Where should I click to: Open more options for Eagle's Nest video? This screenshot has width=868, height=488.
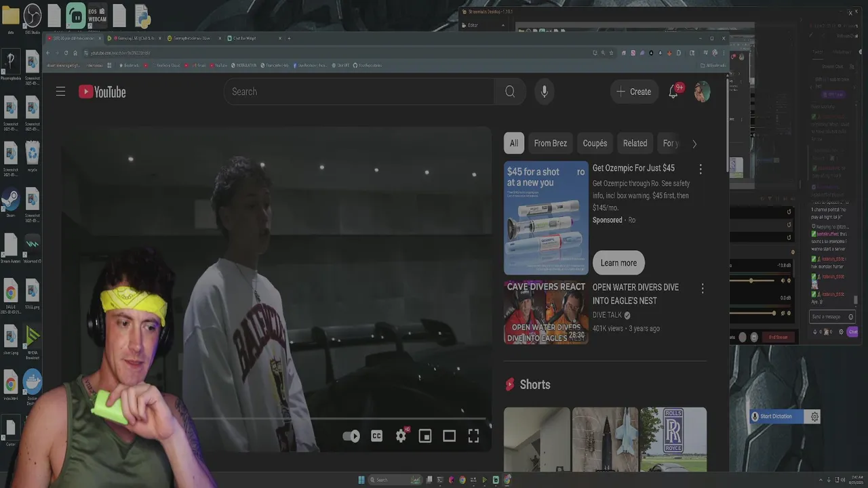pyautogui.click(x=702, y=289)
